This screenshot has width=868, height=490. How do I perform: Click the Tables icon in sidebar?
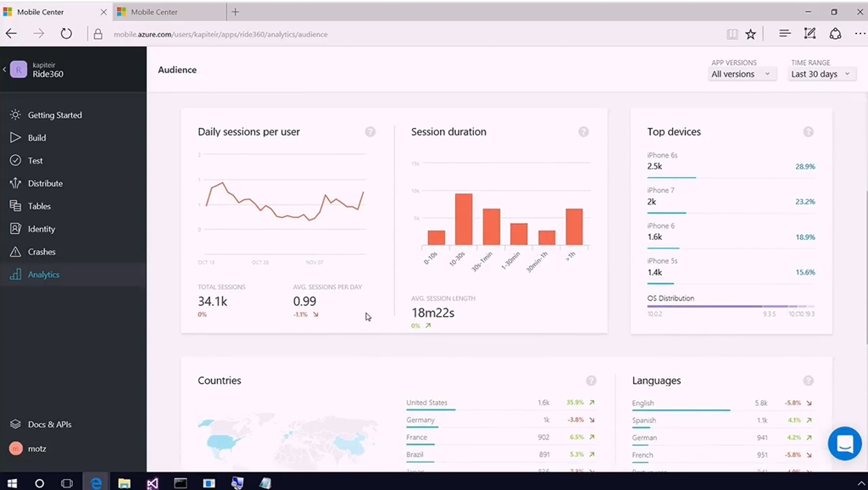click(15, 206)
